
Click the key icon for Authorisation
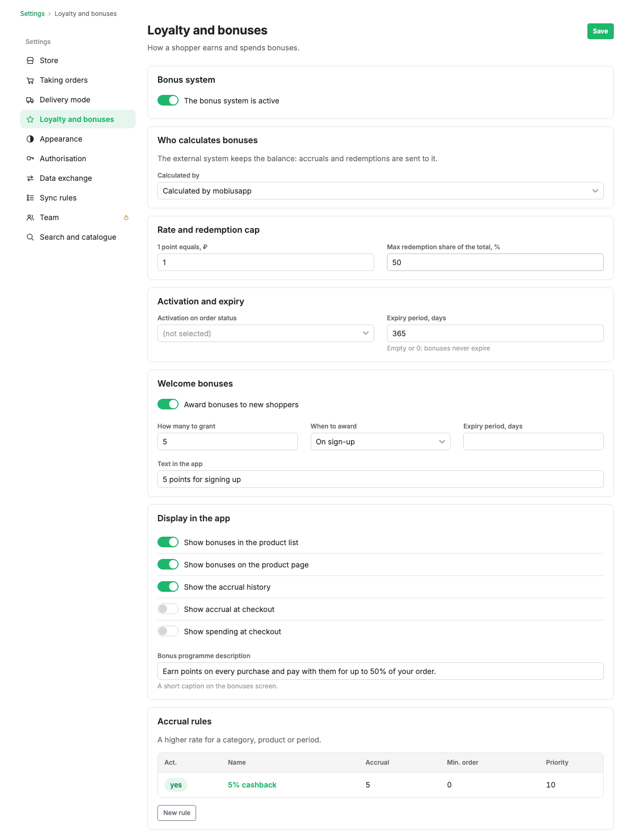(x=30, y=159)
